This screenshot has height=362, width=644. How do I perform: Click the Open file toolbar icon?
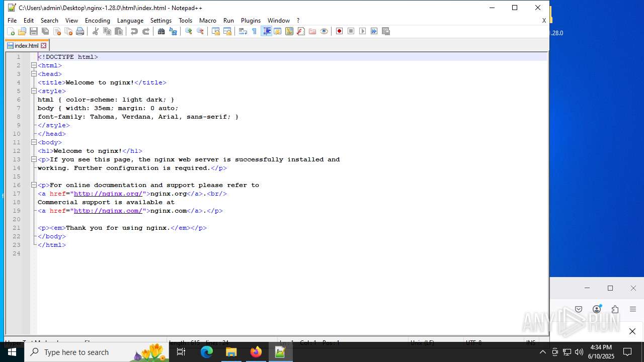point(22,31)
